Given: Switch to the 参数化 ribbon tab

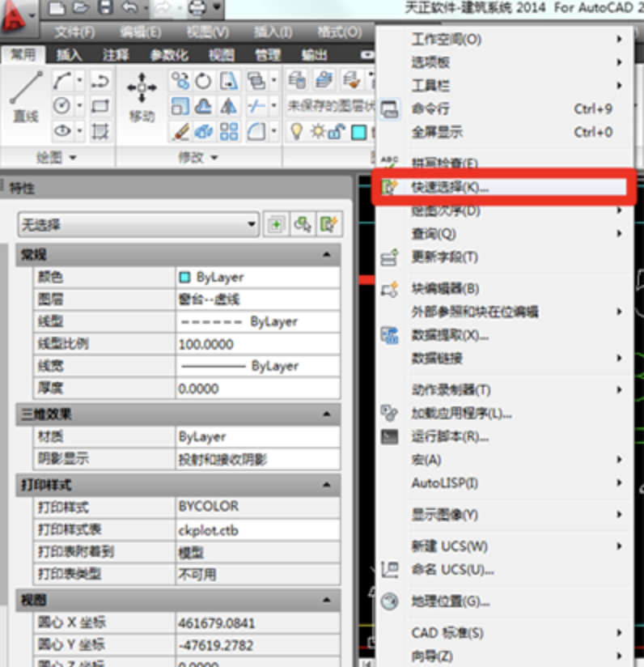Looking at the screenshot, I should [x=169, y=55].
